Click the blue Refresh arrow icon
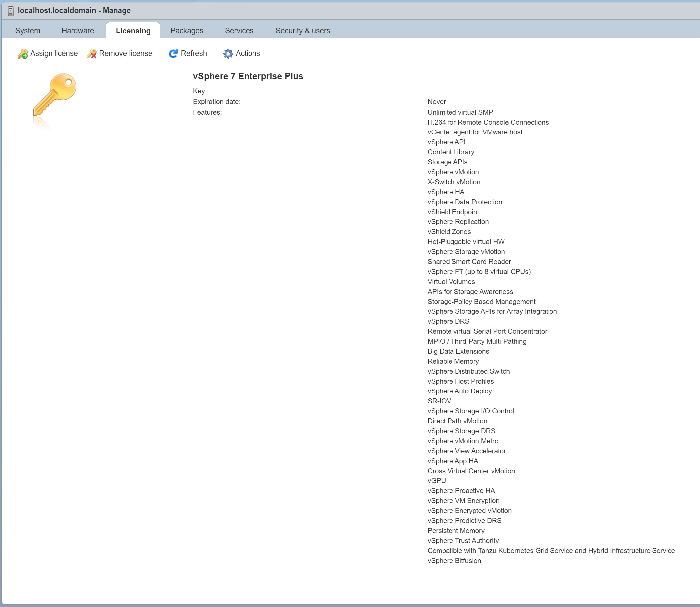The height and width of the screenshot is (607, 700). click(173, 53)
